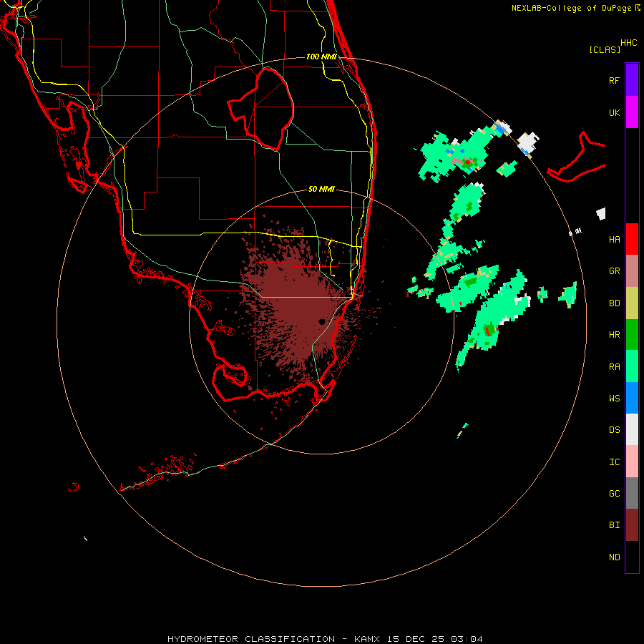644x644 pixels.
Task: Click the 'IC' legend label
Action: (x=614, y=462)
